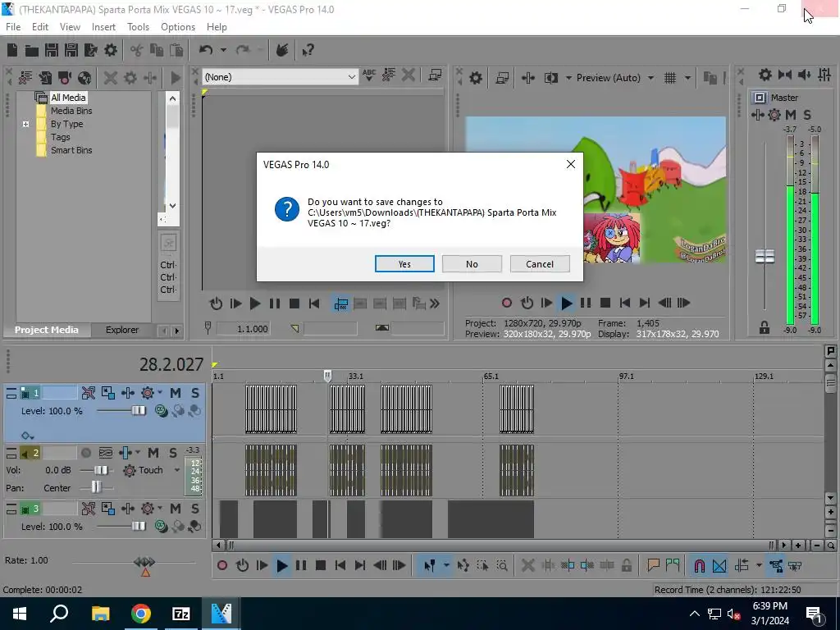Image resolution: width=840 pixels, height=630 pixels.
Task: Mute video track 3
Action: pyautogui.click(x=176, y=509)
